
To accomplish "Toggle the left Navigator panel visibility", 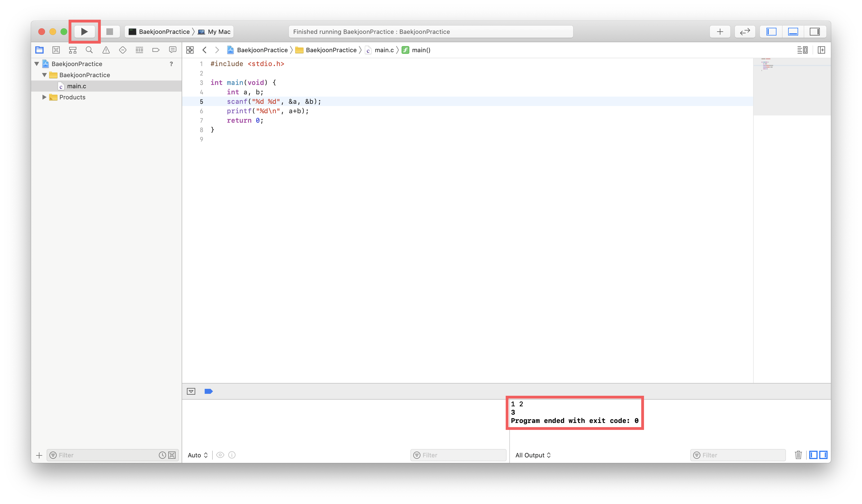I will [771, 32].
